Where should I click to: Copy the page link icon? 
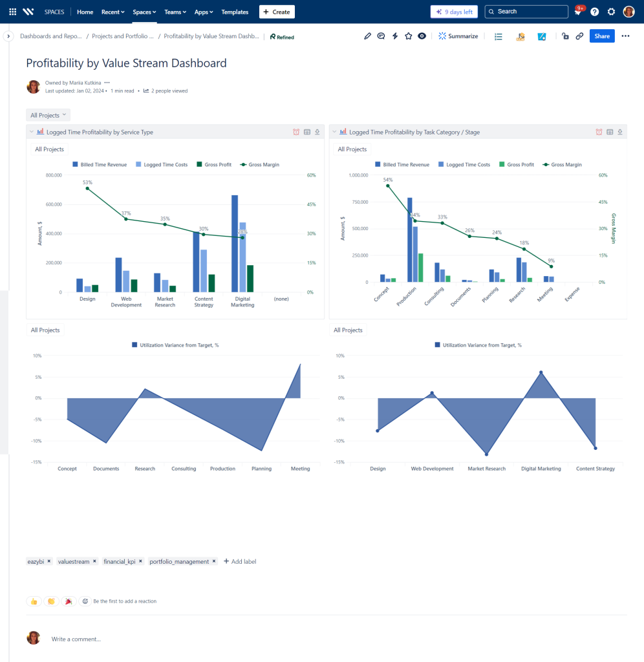tap(580, 36)
